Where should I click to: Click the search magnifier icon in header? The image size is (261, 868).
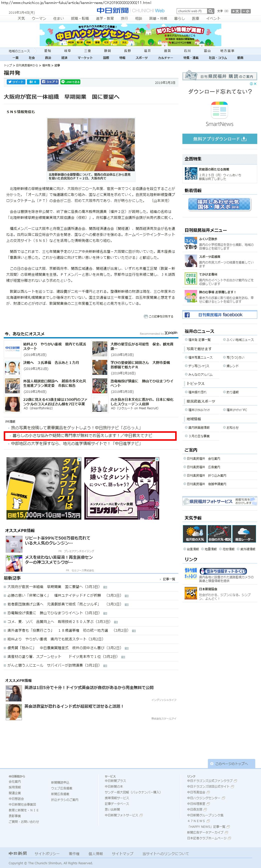point(211,11)
